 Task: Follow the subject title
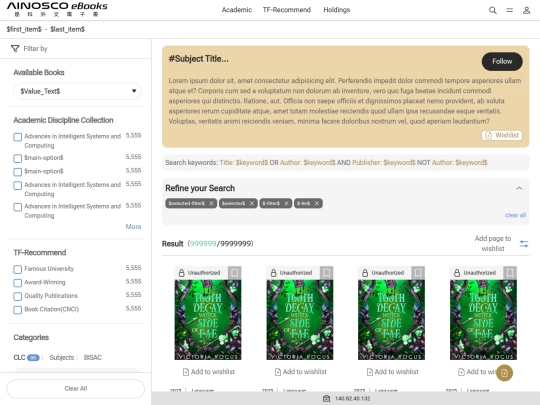tap(502, 62)
